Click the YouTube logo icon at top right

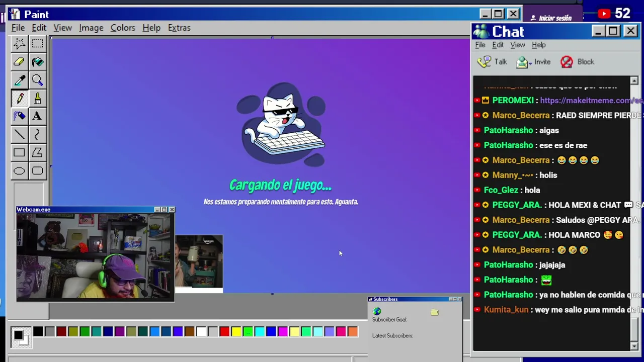pyautogui.click(x=604, y=14)
